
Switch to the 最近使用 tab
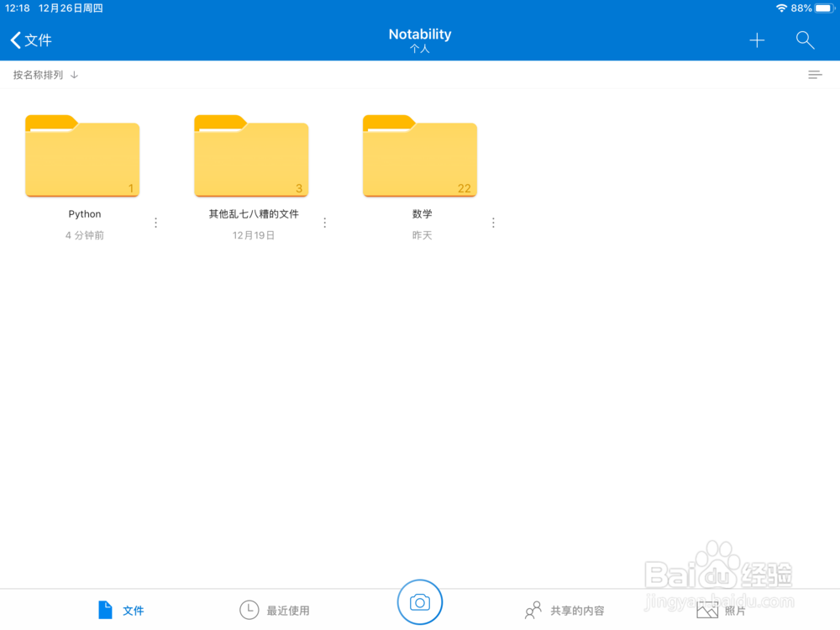point(275,610)
